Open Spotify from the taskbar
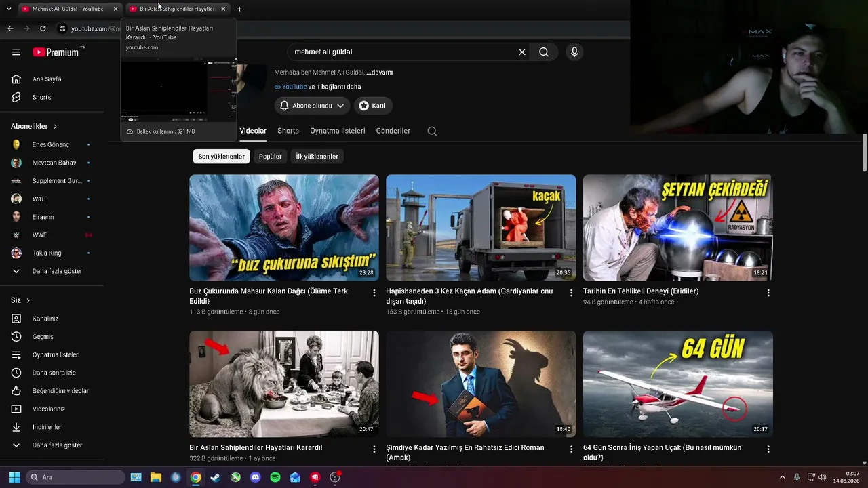Image resolution: width=868 pixels, height=488 pixels. pos(275,477)
